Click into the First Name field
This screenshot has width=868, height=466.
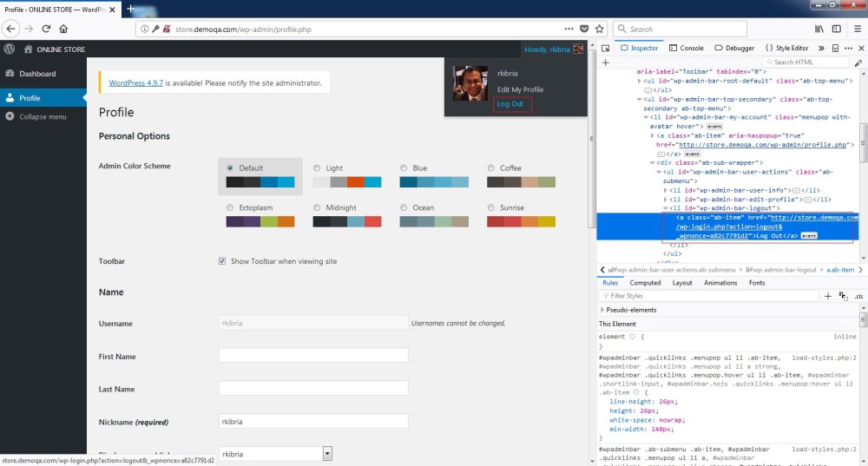tap(313, 356)
